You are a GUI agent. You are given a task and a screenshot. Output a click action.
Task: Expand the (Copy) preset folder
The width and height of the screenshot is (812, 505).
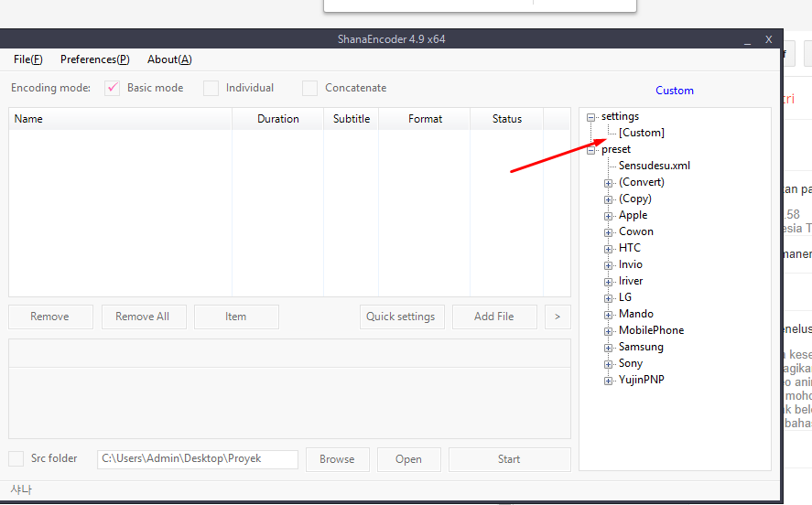608,199
